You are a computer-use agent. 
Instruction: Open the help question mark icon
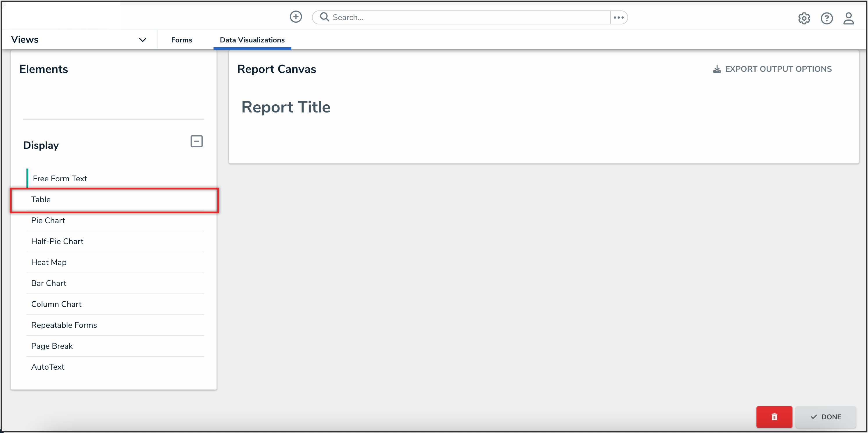tap(826, 18)
